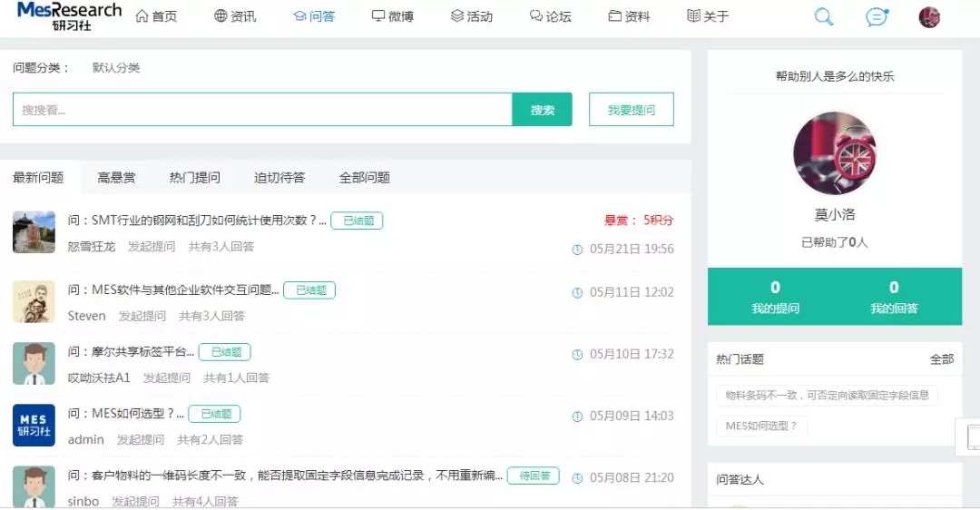The width and height of the screenshot is (980, 510).
Task: Select topic tag MES如何选型？
Action: [761, 426]
